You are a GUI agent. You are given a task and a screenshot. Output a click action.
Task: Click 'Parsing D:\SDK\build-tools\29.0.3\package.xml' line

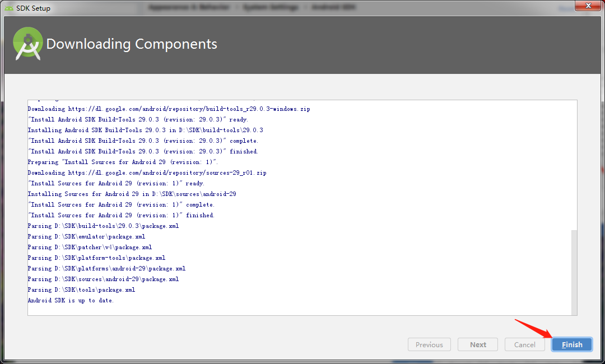click(104, 226)
